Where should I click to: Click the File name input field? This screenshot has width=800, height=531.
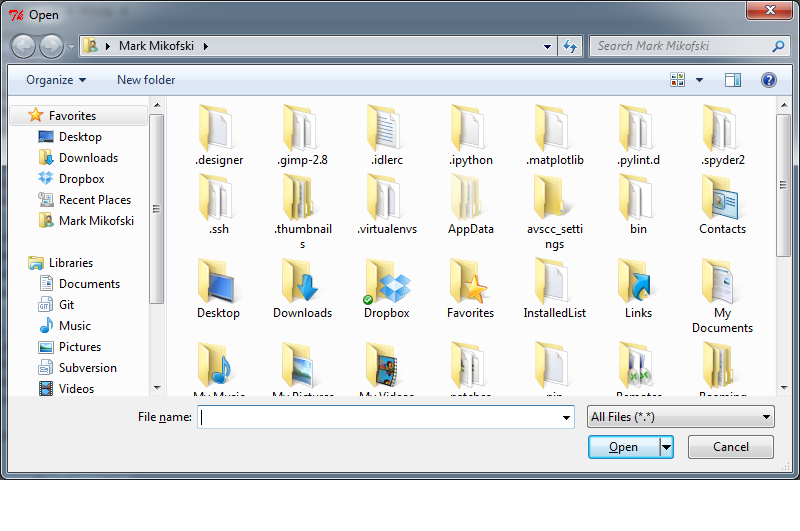(379, 417)
